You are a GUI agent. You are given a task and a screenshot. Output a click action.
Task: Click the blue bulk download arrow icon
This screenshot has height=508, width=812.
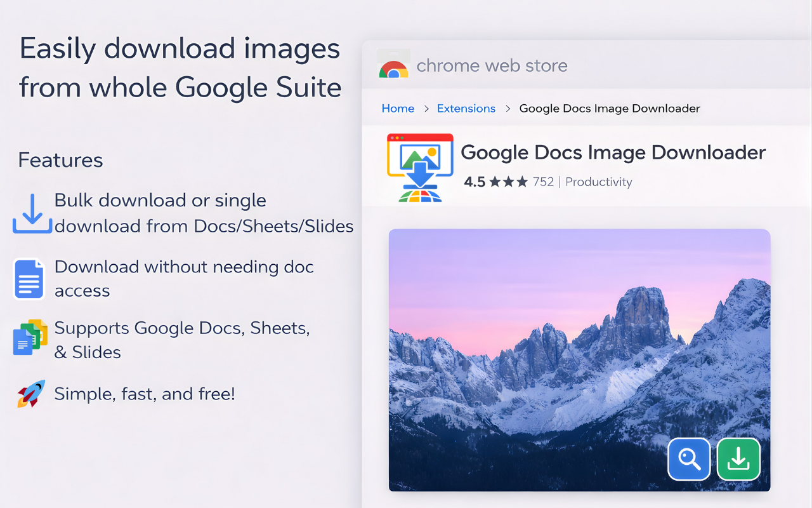32,213
